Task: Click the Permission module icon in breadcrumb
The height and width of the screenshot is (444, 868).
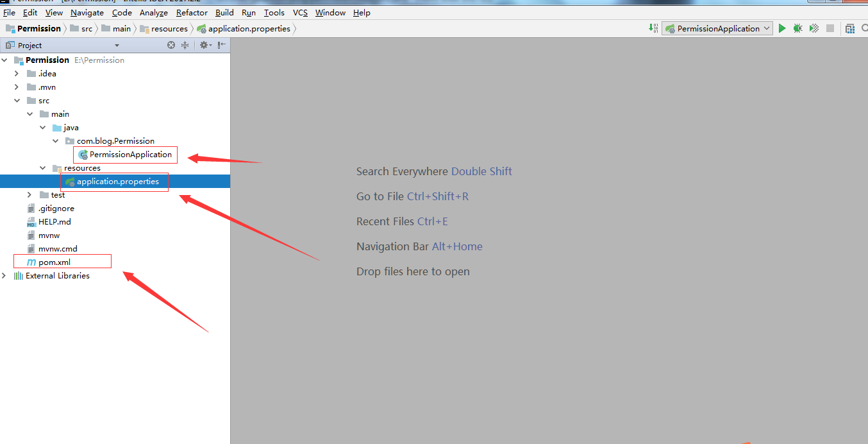Action: (x=10, y=28)
